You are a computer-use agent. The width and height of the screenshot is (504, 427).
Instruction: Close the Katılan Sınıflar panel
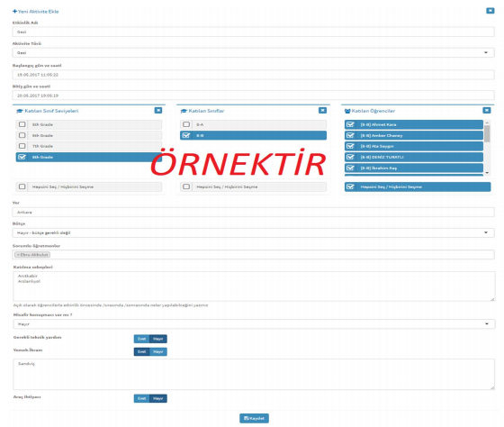[x=322, y=111]
